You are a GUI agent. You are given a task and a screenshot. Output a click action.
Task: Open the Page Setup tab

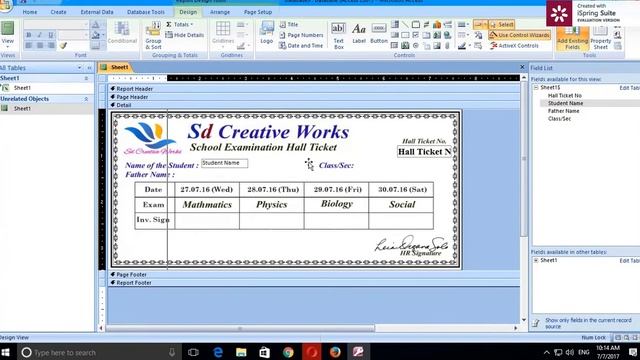click(258, 12)
